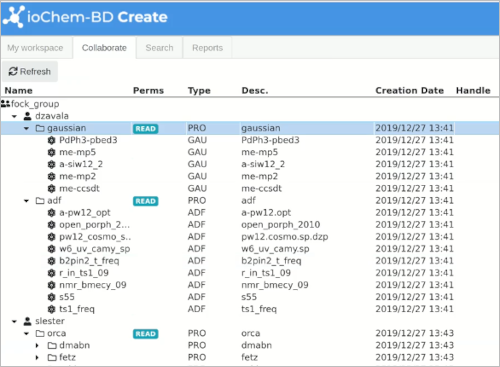Click the pw12_cosmo_s.. calculation icon
Screen dimensions: 500x367
[51, 237]
